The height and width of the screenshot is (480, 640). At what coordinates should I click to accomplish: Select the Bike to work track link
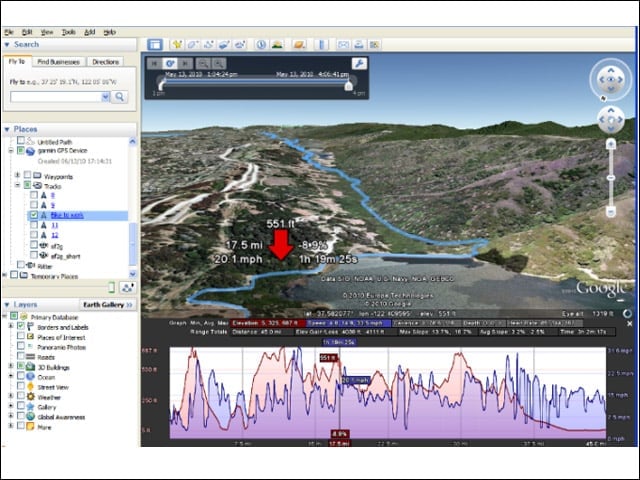67,215
